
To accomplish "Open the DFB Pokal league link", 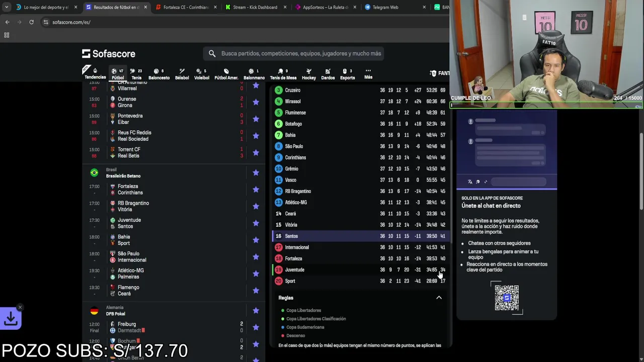I will (x=116, y=314).
